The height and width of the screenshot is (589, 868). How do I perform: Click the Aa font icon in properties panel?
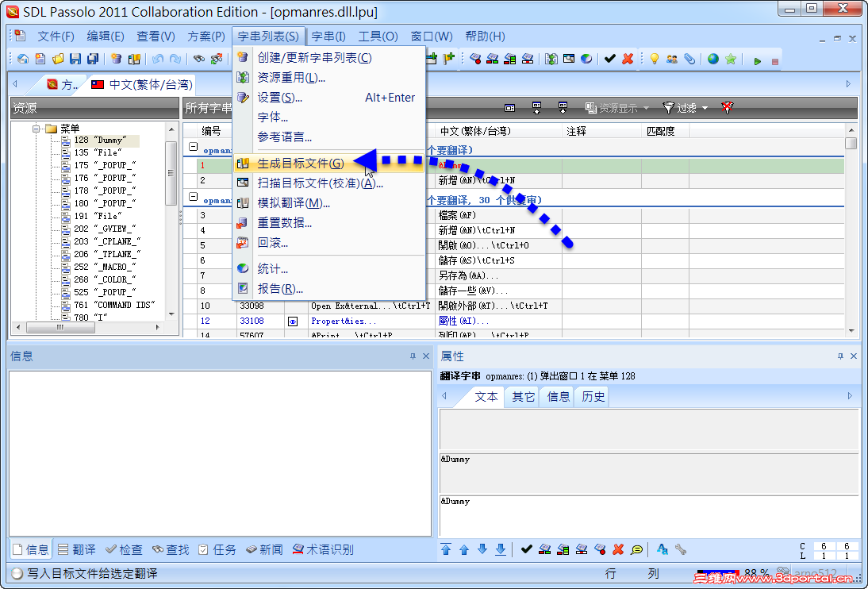pyautogui.click(x=662, y=549)
